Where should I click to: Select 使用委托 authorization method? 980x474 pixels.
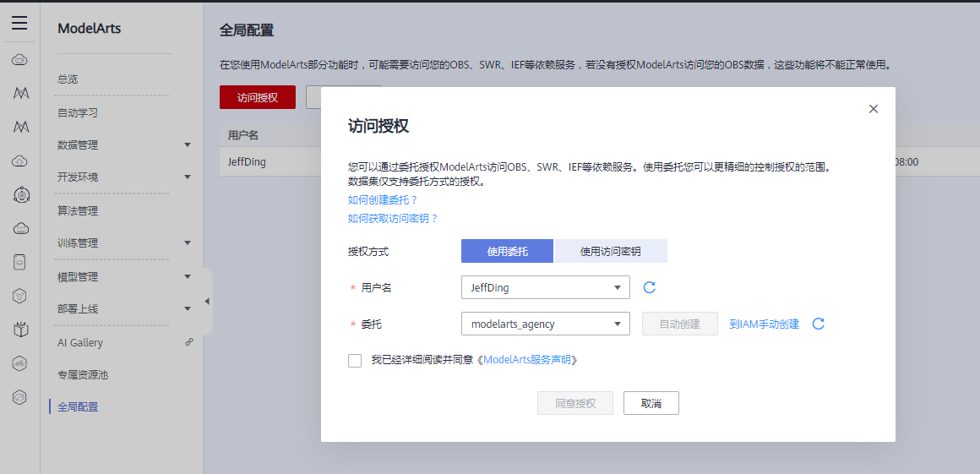(x=507, y=252)
